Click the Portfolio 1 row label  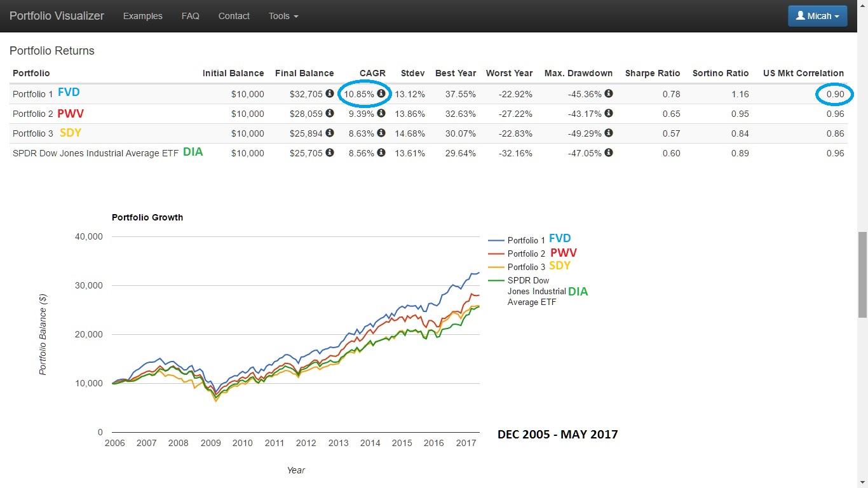click(x=33, y=94)
